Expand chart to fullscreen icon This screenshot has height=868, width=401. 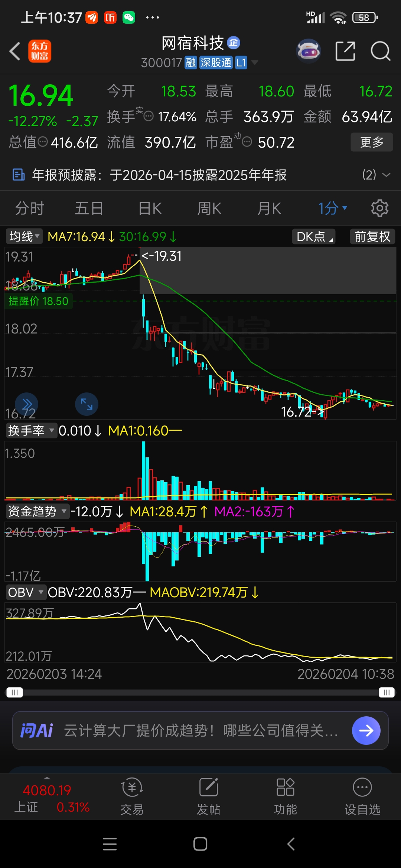87,404
